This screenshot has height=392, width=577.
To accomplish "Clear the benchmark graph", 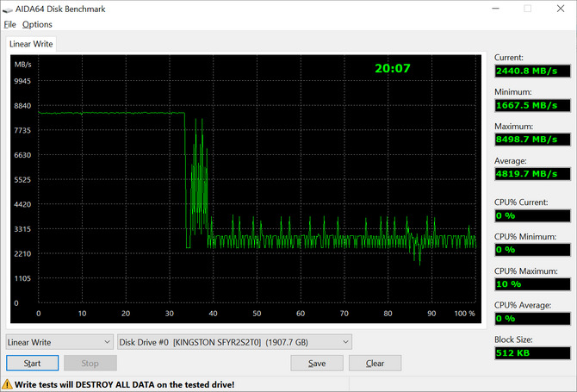I will [375, 364].
